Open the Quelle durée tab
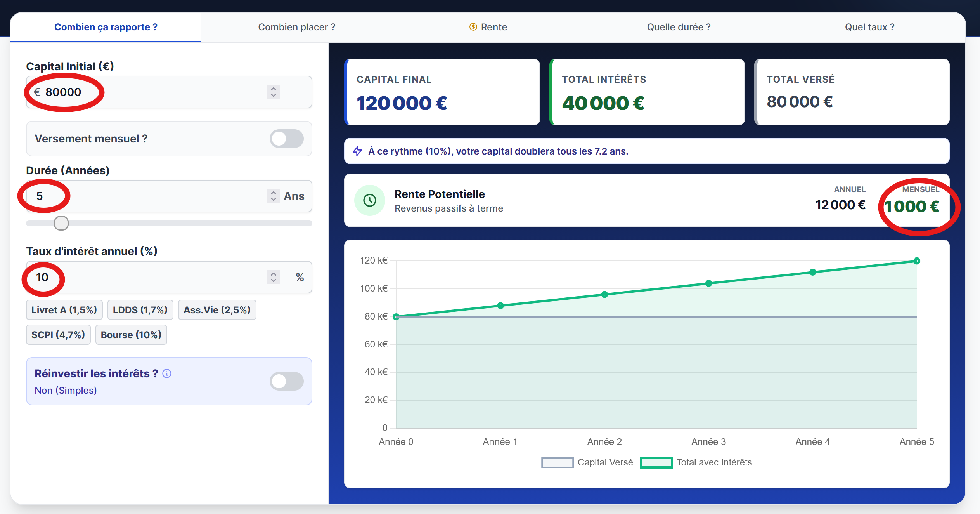This screenshot has width=980, height=514. pos(679,27)
